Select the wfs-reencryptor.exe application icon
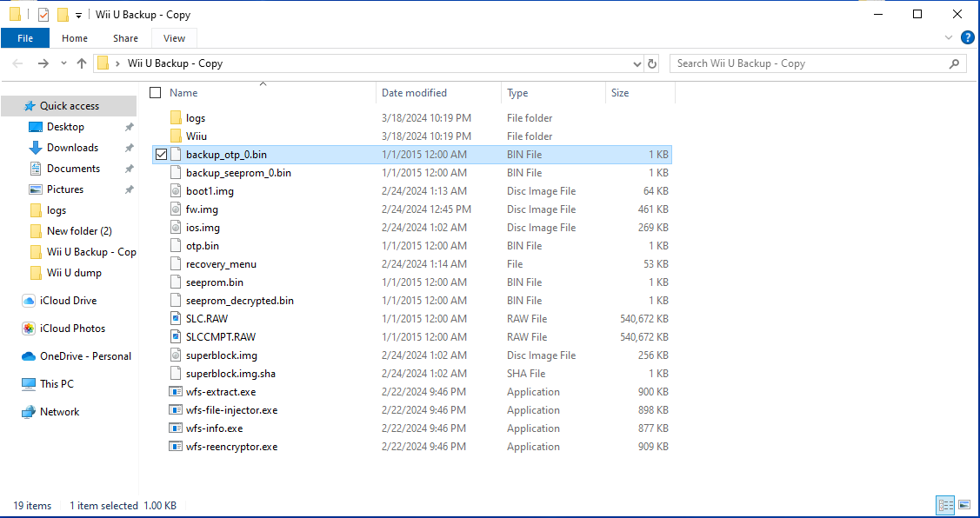The width and height of the screenshot is (980, 518). click(x=176, y=446)
